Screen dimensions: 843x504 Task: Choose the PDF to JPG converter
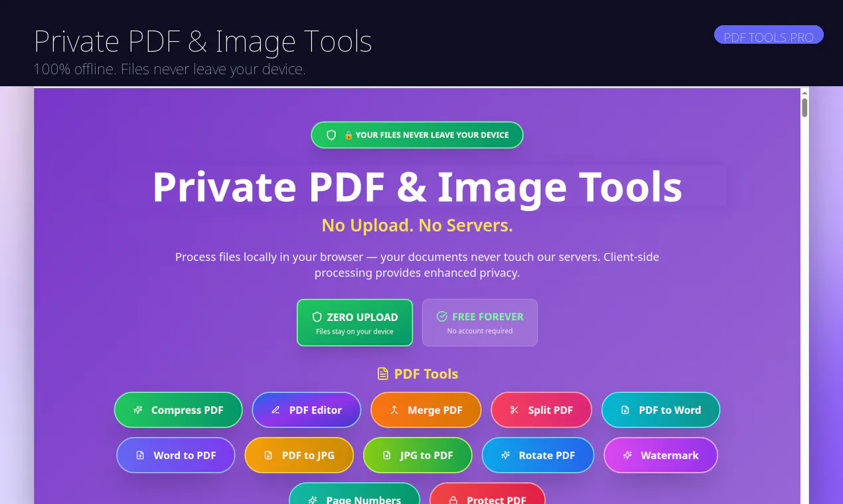(299, 455)
